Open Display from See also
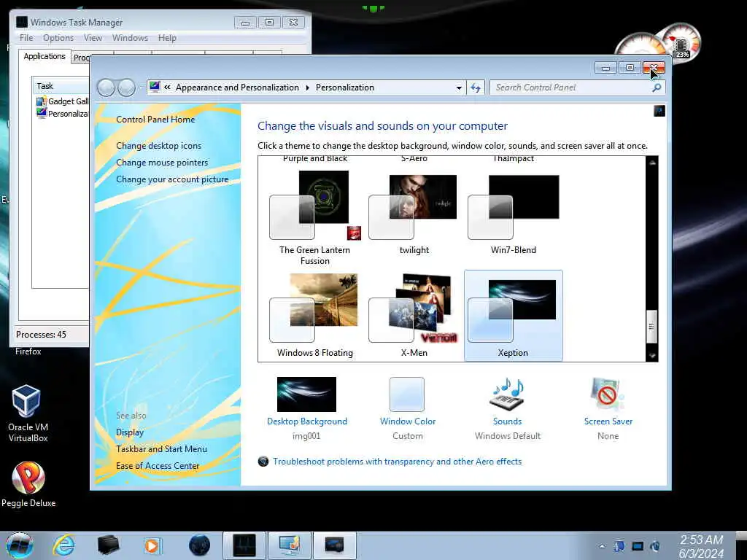 tap(130, 432)
